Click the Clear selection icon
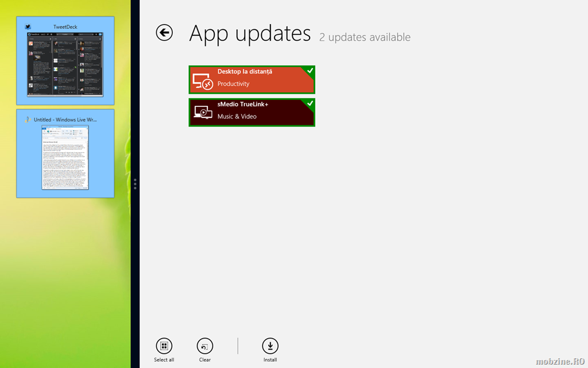Image resolution: width=588 pixels, height=368 pixels. point(205,346)
